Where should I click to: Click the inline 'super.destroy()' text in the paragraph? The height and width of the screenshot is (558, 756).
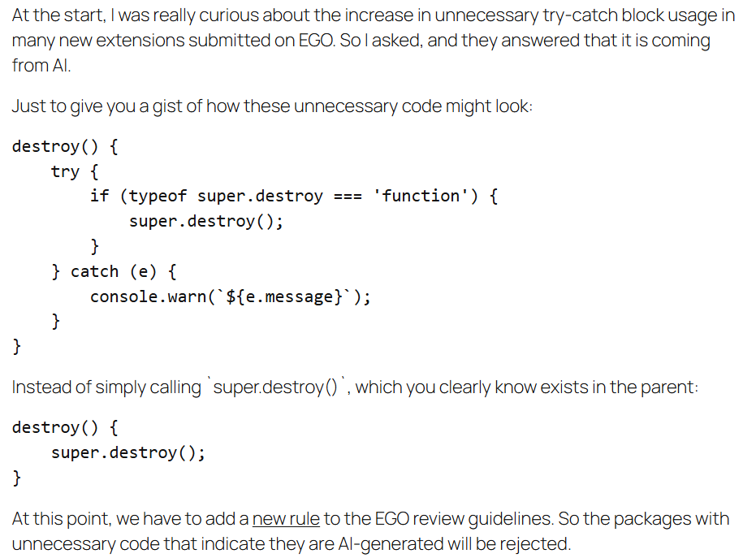[x=275, y=387]
